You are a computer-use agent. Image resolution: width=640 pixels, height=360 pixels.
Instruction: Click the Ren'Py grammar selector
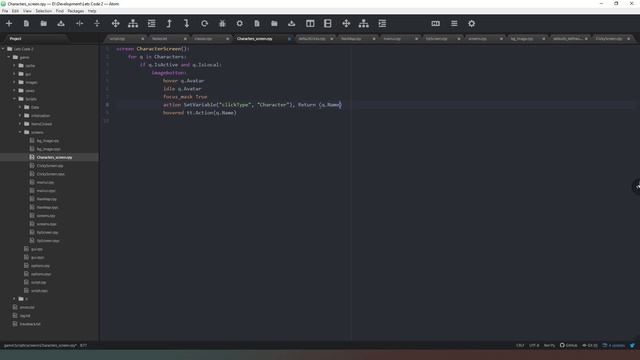click(x=549, y=345)
